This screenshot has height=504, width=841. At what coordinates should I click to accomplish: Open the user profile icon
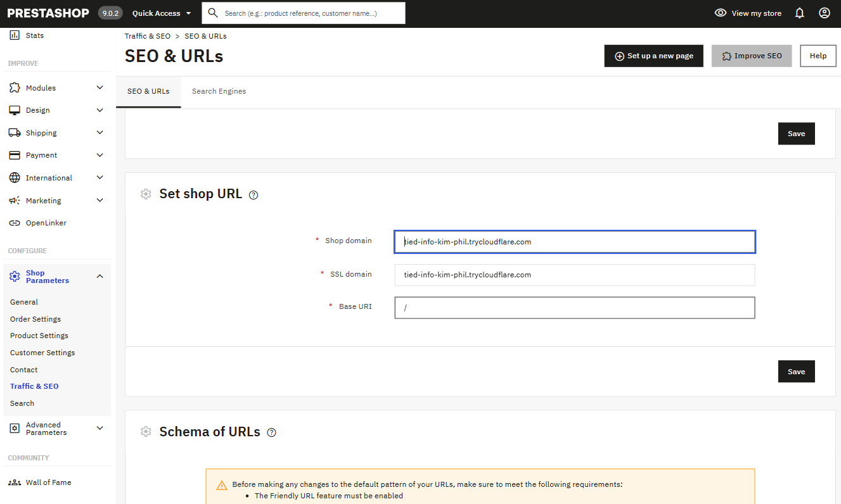coord(825,13)
